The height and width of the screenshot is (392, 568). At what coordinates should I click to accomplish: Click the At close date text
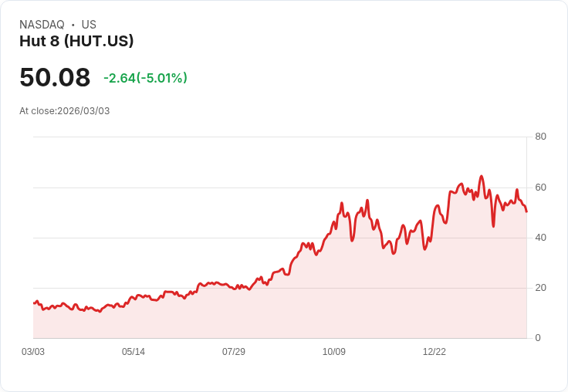tap(65, 111)
